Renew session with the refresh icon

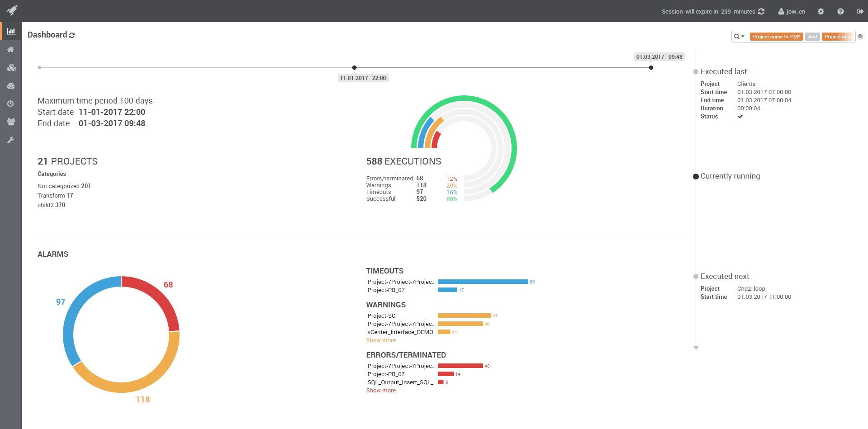(761, 12)
